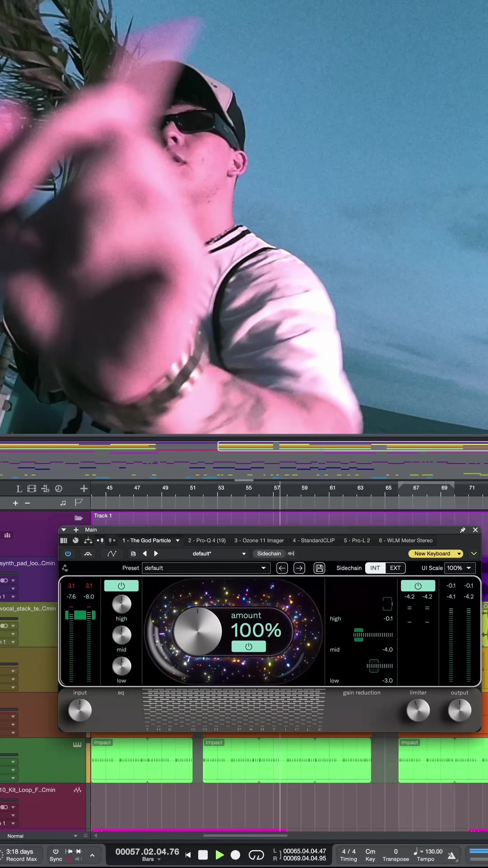Toggle the amount power button

pos(249,646)
